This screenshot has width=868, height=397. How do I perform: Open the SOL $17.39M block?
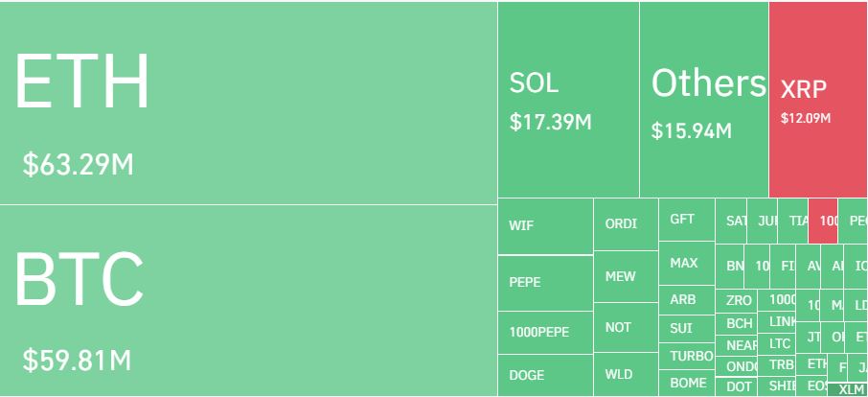[x=568, y=99]
